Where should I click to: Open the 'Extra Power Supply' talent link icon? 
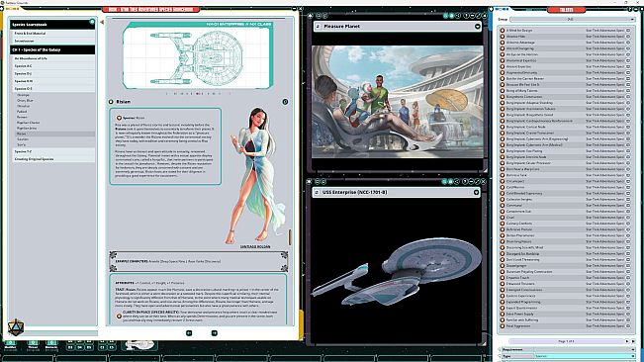coord(502,314)
